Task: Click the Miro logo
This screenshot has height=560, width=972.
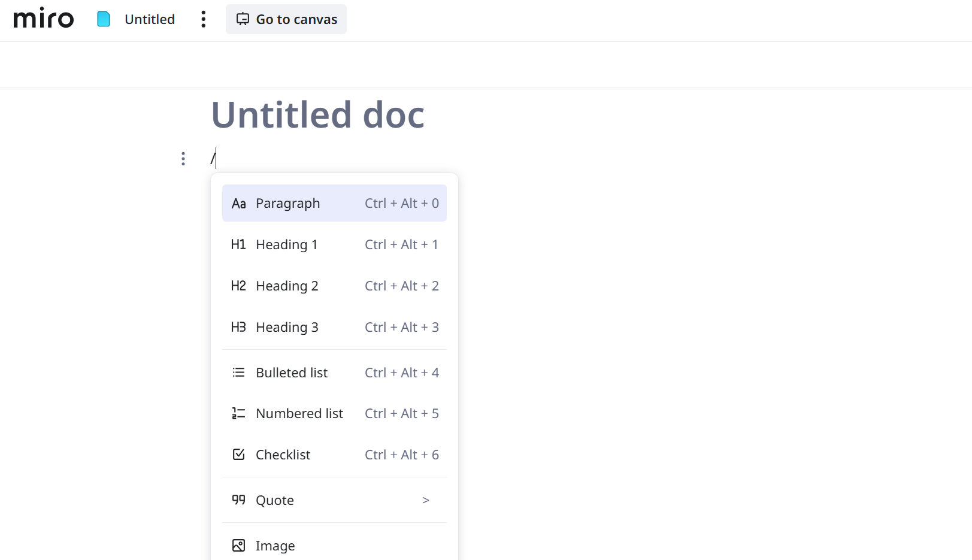Action: (44, 19)
